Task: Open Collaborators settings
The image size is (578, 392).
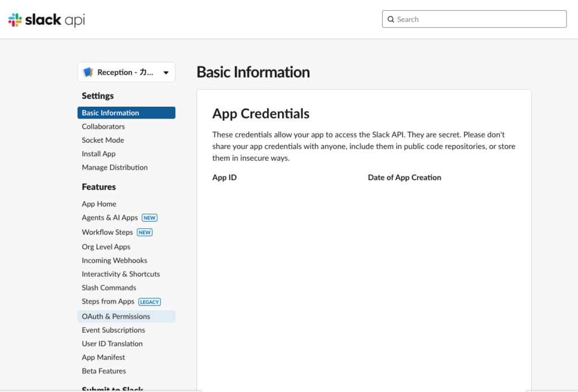Action: (x=103, y=126)
